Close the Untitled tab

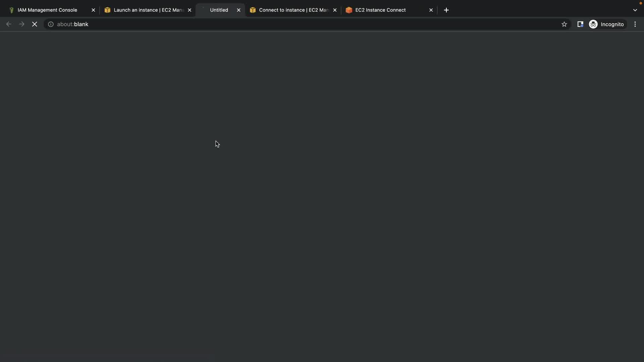[x=238, y=10]
